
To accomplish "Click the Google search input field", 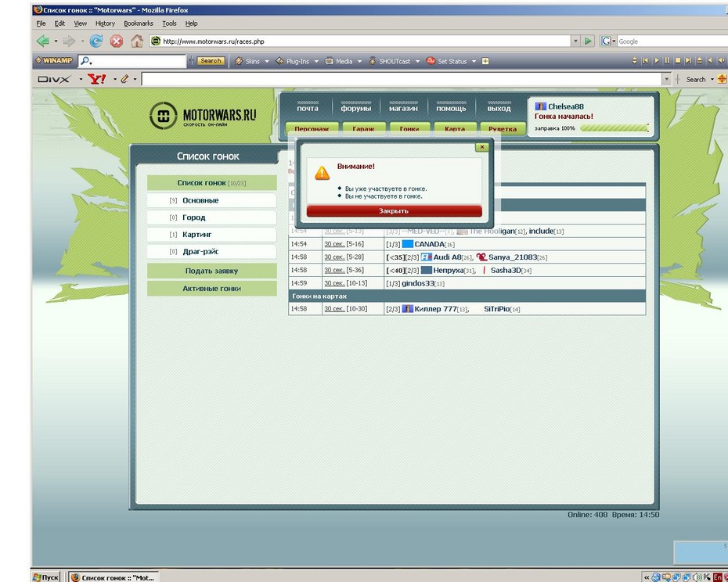I will point(672,41).
